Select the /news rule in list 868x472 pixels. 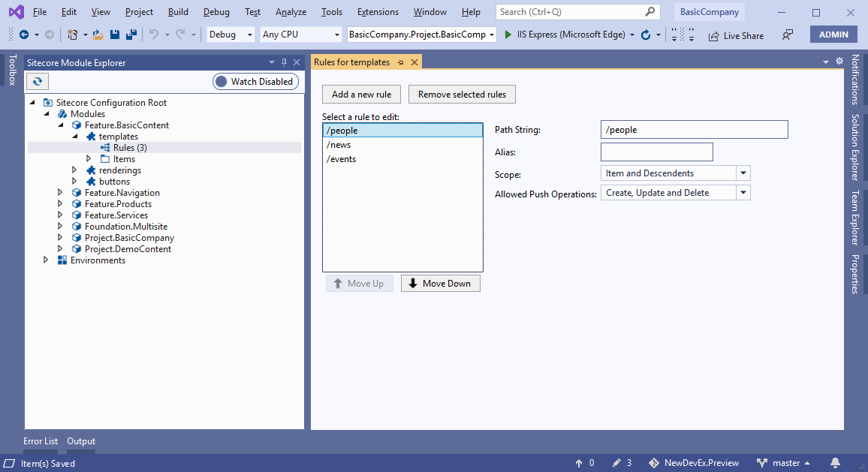402,145
